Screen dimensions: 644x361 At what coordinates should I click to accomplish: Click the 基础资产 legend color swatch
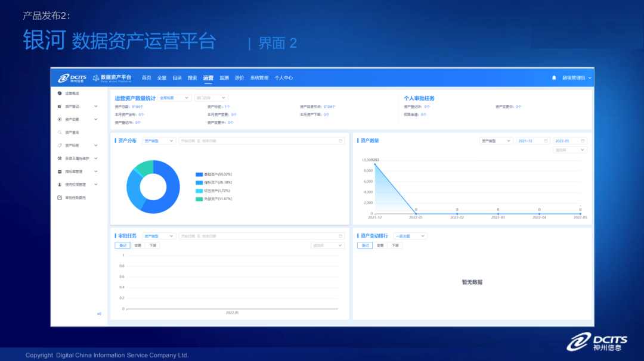pos(199,174)
